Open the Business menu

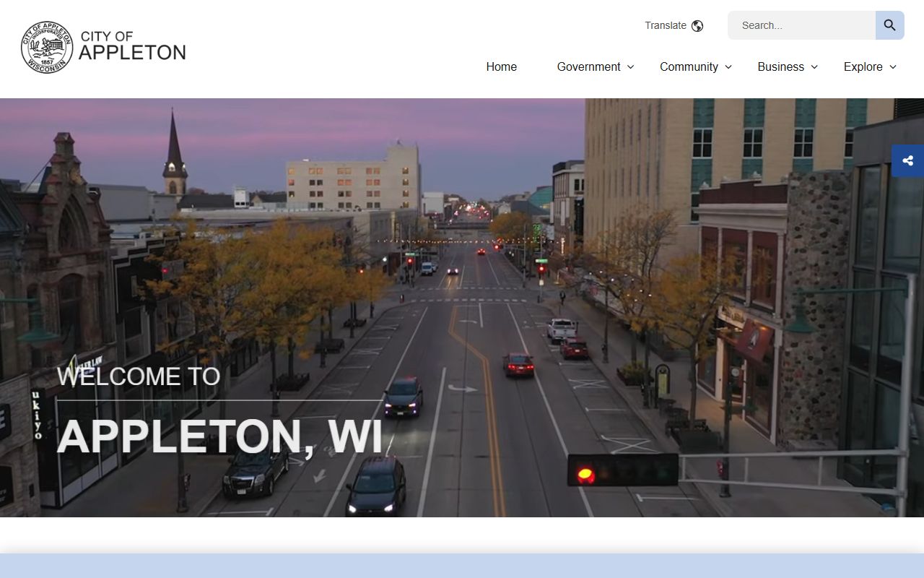pyautogui.click(x=780, y=66)
